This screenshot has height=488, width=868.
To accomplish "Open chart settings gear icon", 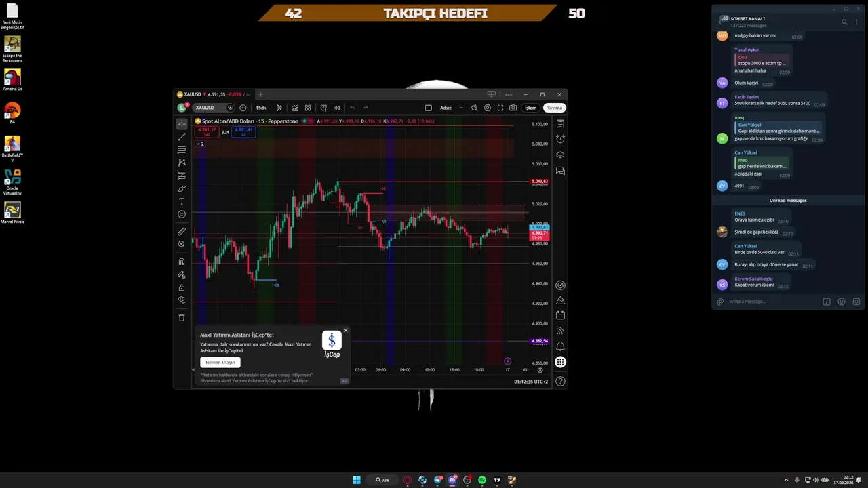I will point(488,108).
